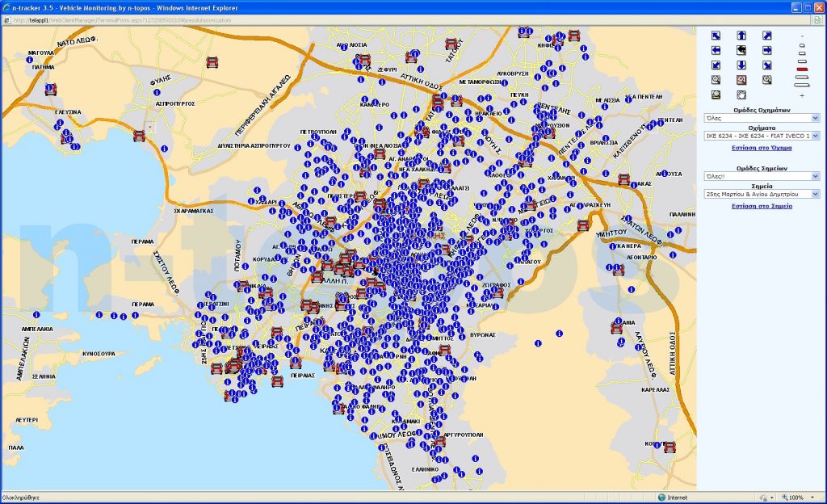Image resolution: width=827 pixels, height=504 pixels.
Task: Select the smallest zoom level bar
Action: click(x=802, y=45)
